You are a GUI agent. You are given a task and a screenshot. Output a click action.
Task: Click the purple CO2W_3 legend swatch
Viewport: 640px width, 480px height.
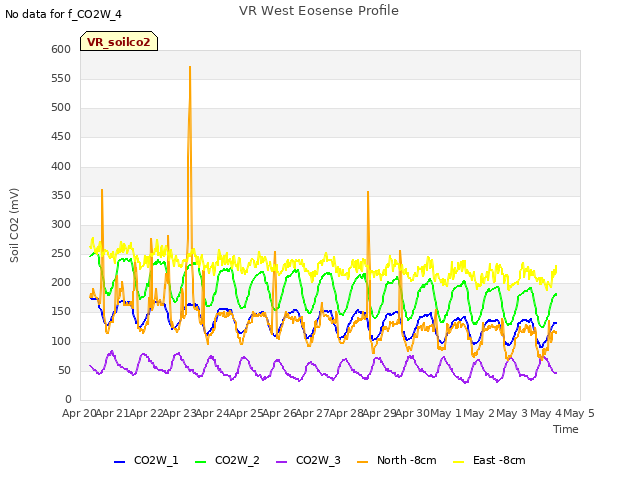(x=281, y=462)
